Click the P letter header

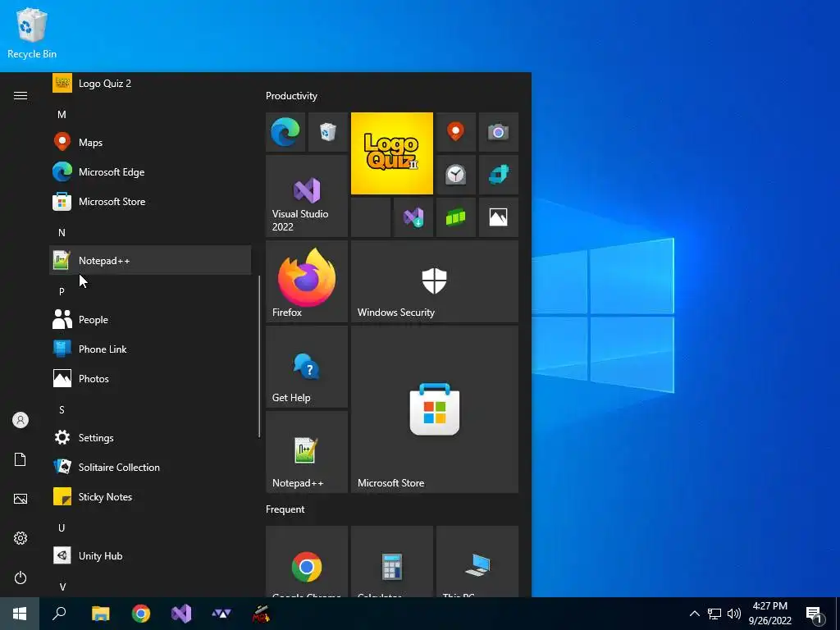pos(62,291)
